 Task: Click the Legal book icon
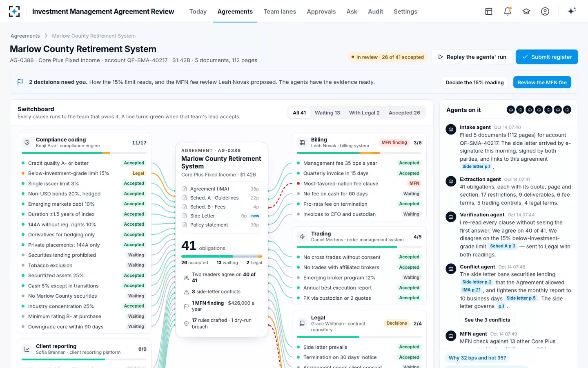click(x=302, y=323)
